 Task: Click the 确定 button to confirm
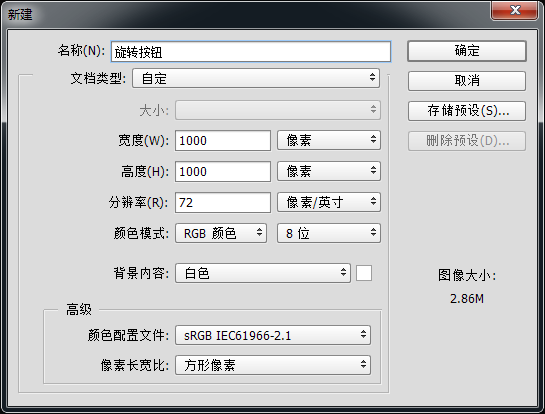(467, 51)
